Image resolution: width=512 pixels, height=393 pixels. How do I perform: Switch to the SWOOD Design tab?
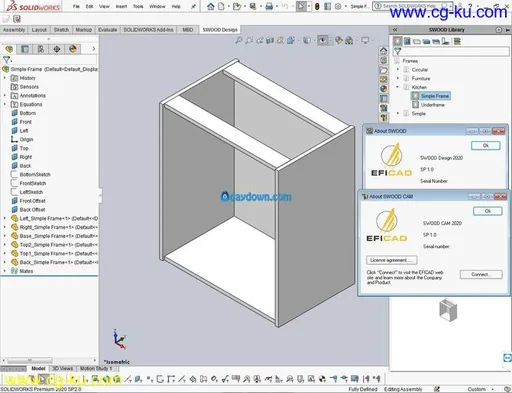pyautogui.click(x=220, y=30)
